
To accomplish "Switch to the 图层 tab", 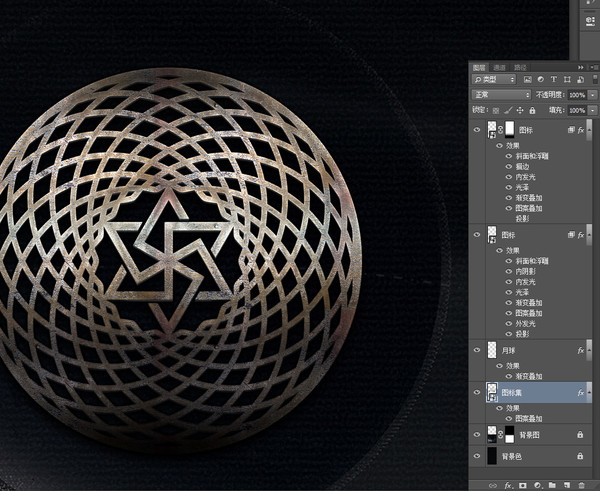I will click(479, 68).
